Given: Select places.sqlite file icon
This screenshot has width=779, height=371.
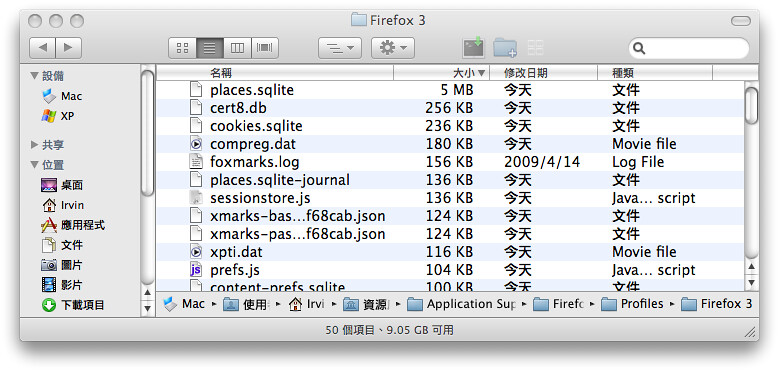Looking at the screenshot, I should click(x=197, y=90).
